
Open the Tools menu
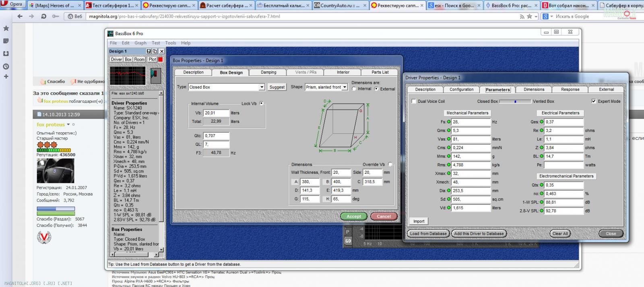pyautogui.click(x=171, y=43)
